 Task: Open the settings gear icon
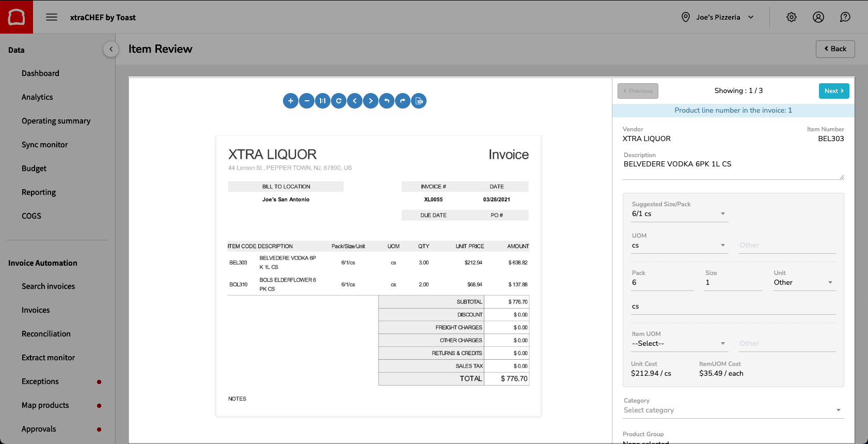[791, 17]
